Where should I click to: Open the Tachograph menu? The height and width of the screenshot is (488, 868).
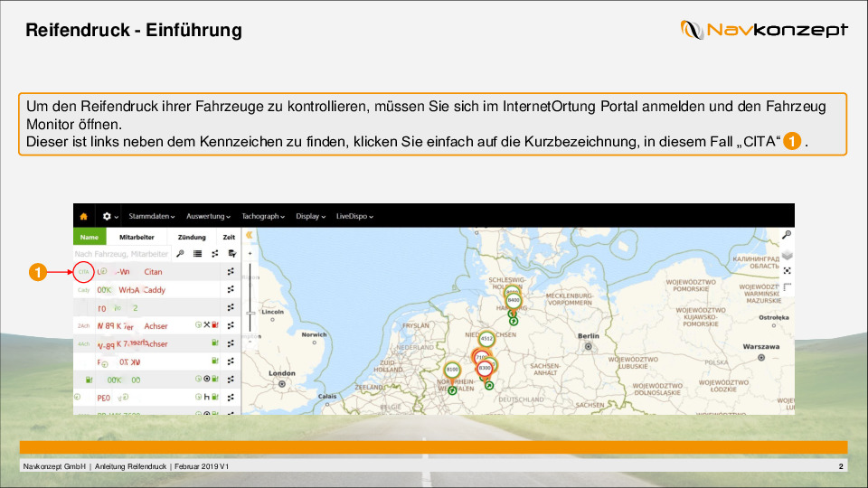[x=263, y=216]
